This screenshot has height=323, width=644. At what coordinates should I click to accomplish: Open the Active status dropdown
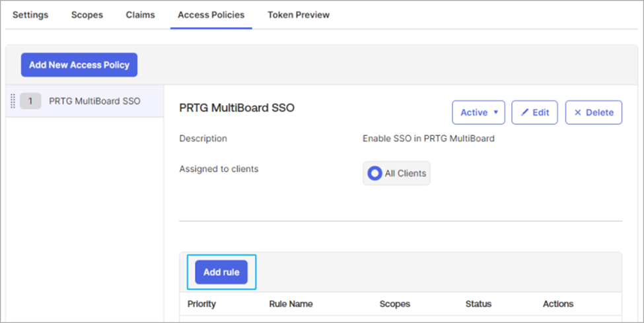click(x=478, y=112)
